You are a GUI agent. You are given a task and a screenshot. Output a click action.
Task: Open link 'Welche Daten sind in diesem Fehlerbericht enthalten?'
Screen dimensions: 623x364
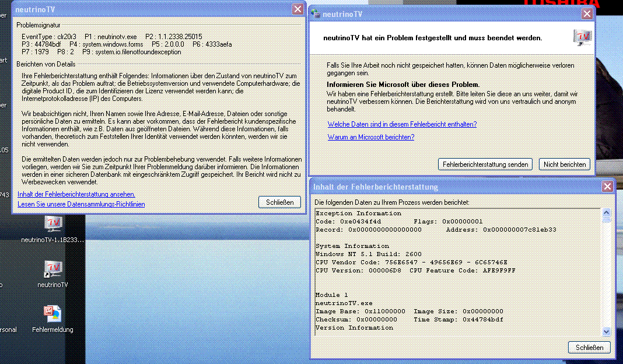(x=402, y=124)
